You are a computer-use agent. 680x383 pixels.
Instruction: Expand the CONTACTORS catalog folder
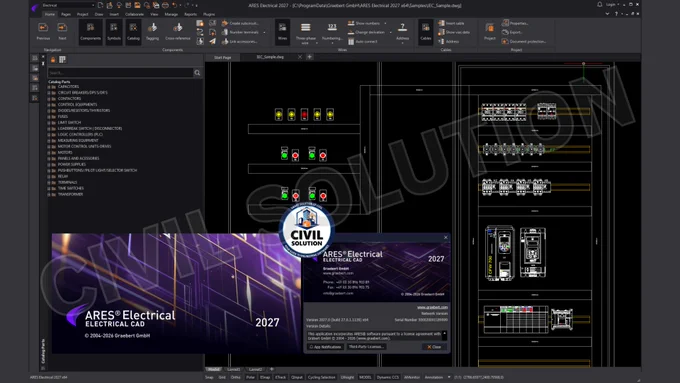pyautogui.click(x=49, y=98)
